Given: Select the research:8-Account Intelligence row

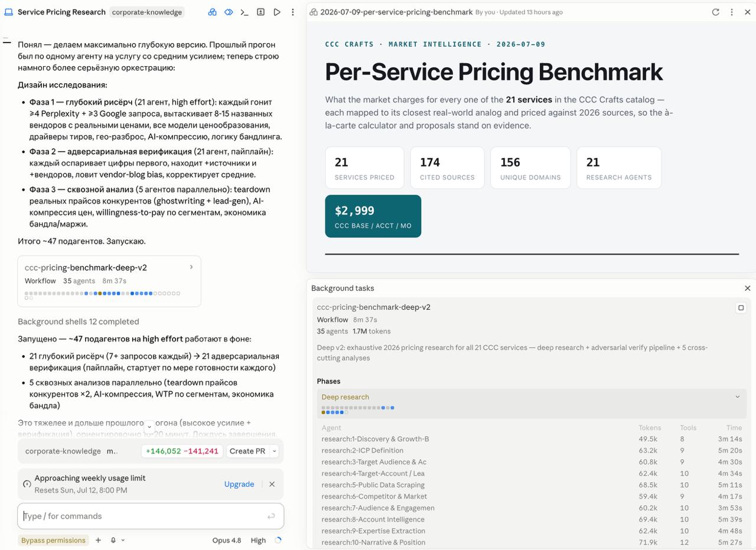Looking at the screenshot, I should [x=532, y=519].
